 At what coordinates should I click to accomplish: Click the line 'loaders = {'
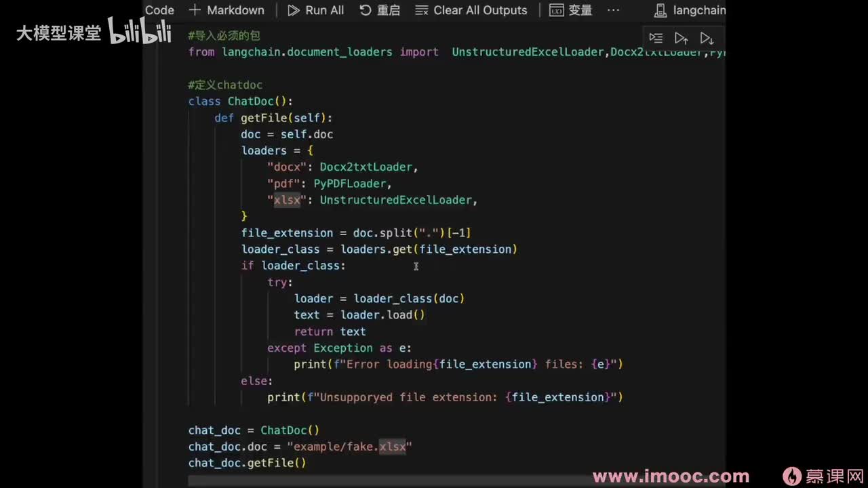tap(277, 150)
